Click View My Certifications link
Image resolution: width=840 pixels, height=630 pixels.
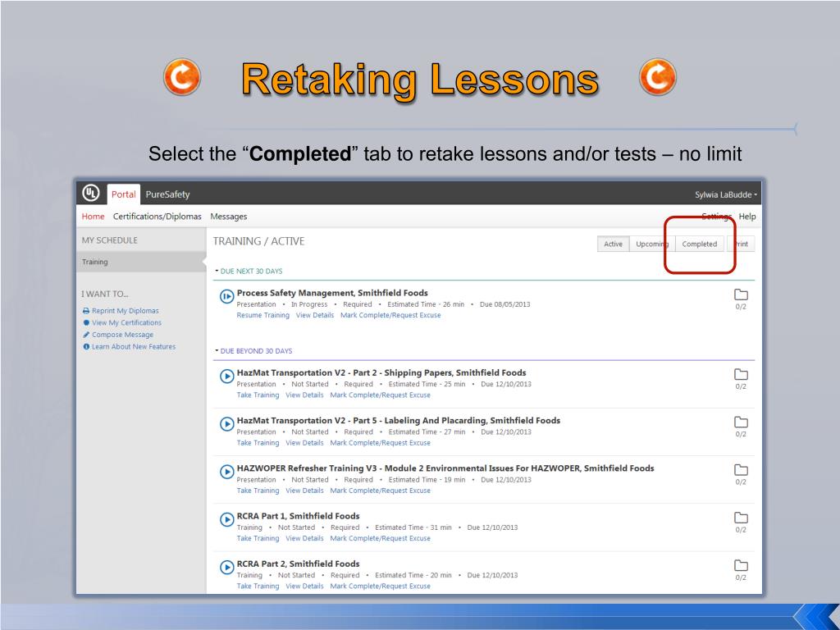coord(126,322)
